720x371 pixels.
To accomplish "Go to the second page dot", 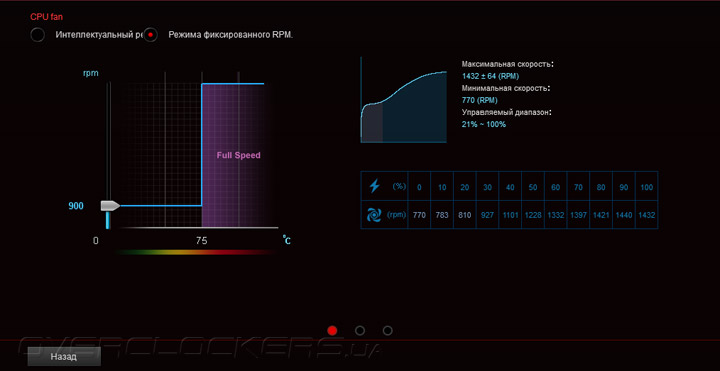I will click(x=360, y=331).
